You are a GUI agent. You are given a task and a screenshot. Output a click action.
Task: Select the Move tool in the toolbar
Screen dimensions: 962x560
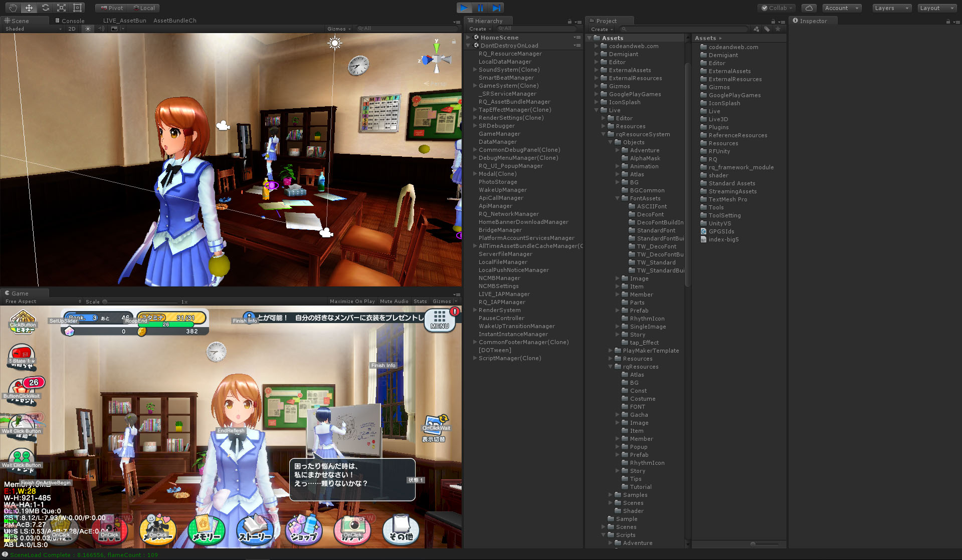click(x=29, y=8)
